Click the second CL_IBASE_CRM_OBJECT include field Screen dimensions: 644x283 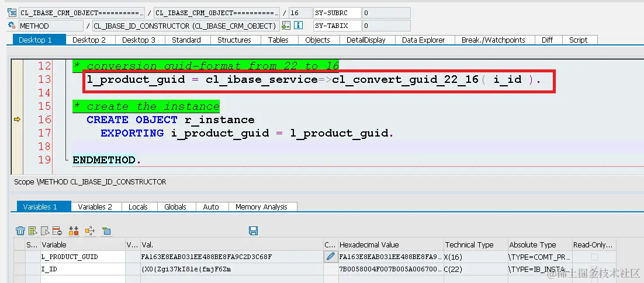pyautogui.click(x=217, y=13)
